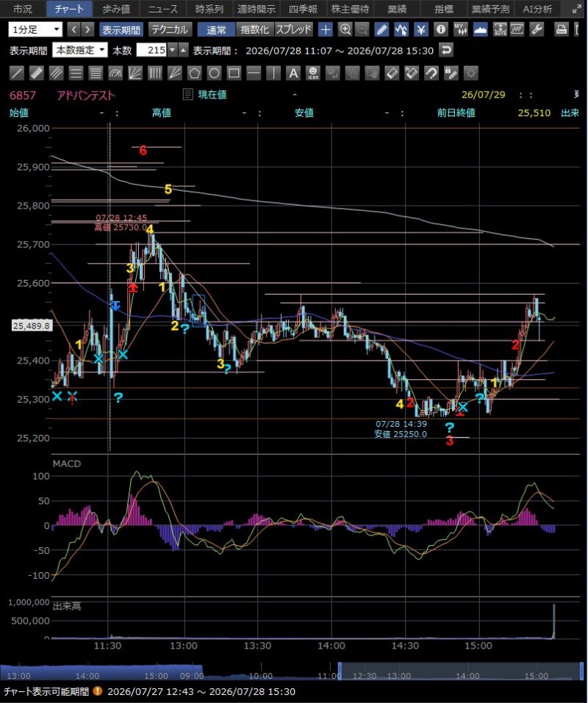This screenshot has height=703, width=588.
Task: Click the left handle of the range navigator
Action: pos(340,671)
